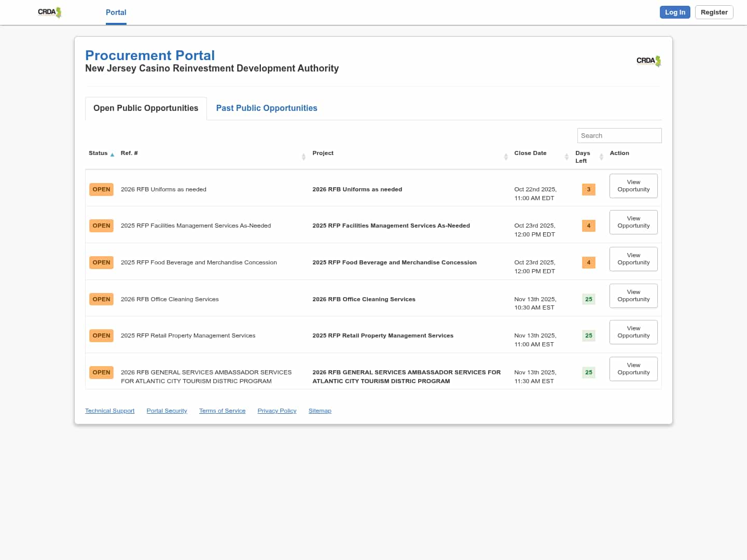Image resolution: width=747 pixels, height=560 pixels.
Task: View Opportunity for 2026 RFB Uniforms
Action: click(x=633, y=186)
